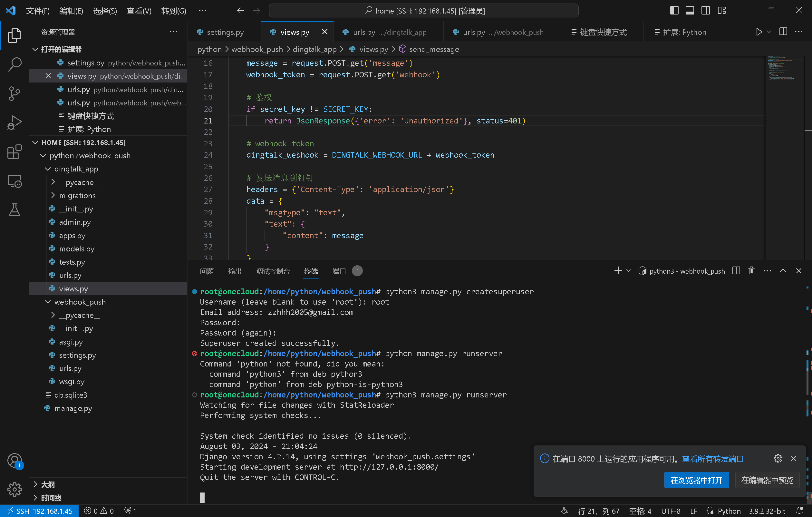This screenshot has height=517, width=812.
Task: Click Python language mode in status bar
Action: (x=729, y=511)
